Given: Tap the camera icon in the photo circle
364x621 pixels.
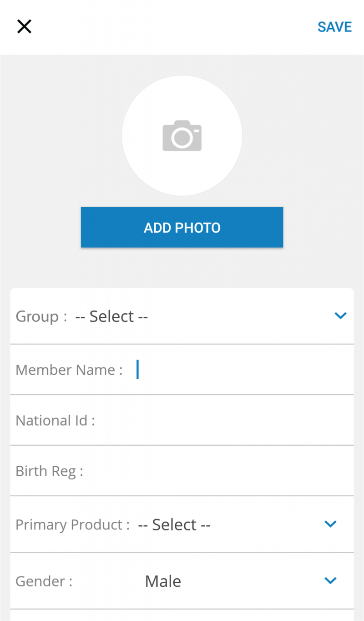Looking at the screenshot, I should pos(182,136).
